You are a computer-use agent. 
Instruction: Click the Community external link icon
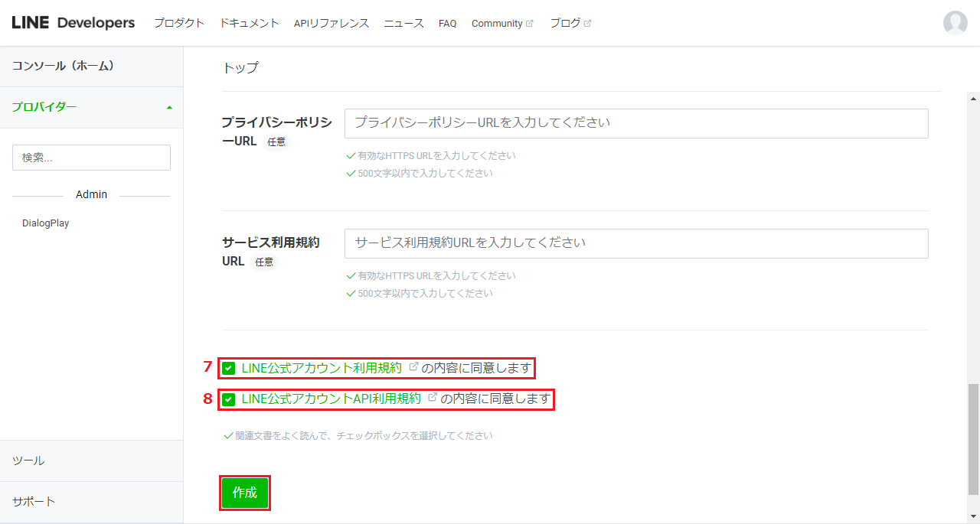[529, 24]
